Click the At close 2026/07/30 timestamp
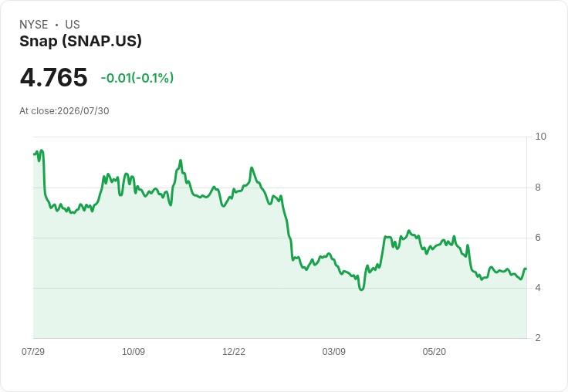Screen dimensions: 568x392 pos(64,111)
